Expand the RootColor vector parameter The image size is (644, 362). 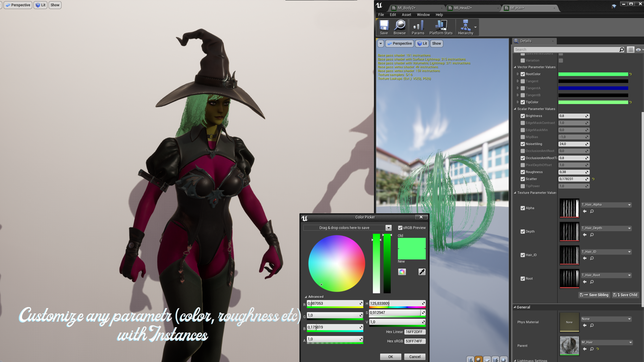[x=518, y=74]
